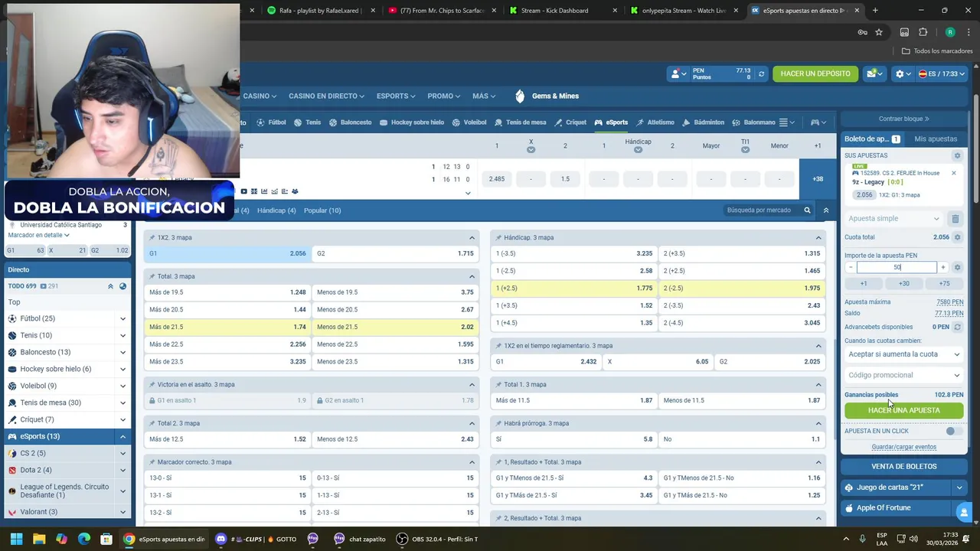Screen dimensions: 980x551
Task: Select Habrá prórroga Sí at 5.8
Action: pyautogui.click(x=573, y=439)
